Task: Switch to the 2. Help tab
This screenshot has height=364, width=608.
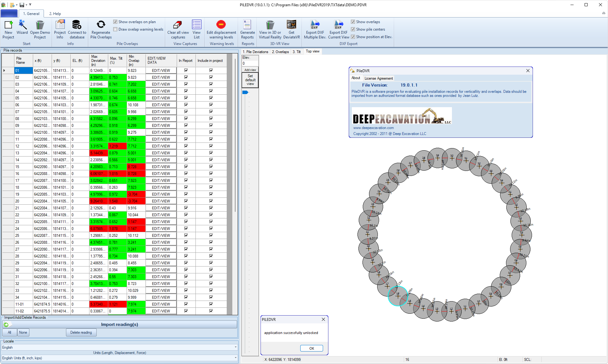Action: click(x=55, y=14)
